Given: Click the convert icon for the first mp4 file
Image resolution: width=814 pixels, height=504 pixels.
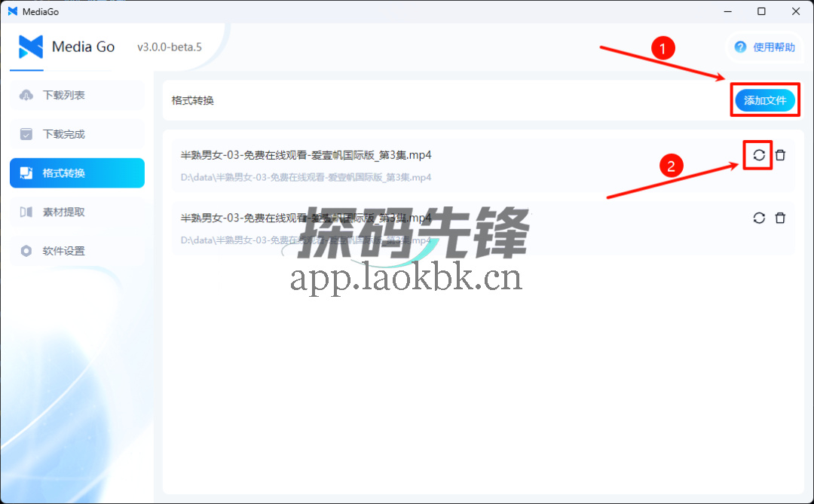Looking at the screenshot, I should pos(758,155).
